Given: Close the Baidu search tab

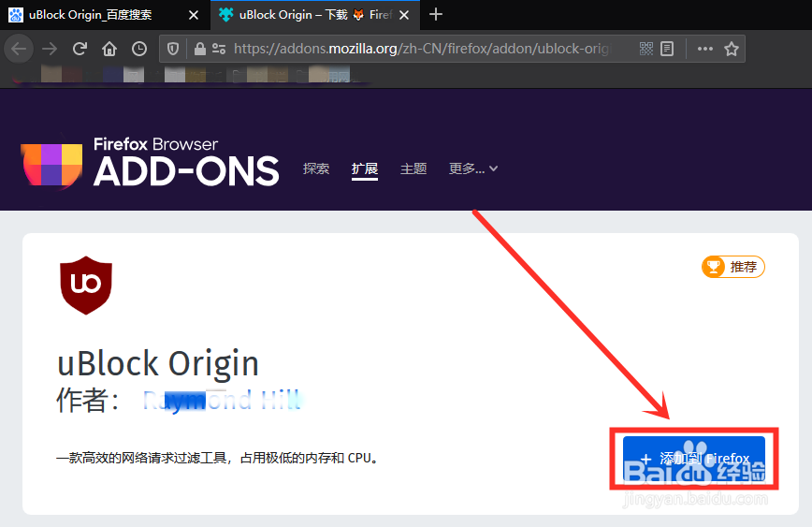Looking at the screenshot, I should pyautogui.click(x=194, y=15).
